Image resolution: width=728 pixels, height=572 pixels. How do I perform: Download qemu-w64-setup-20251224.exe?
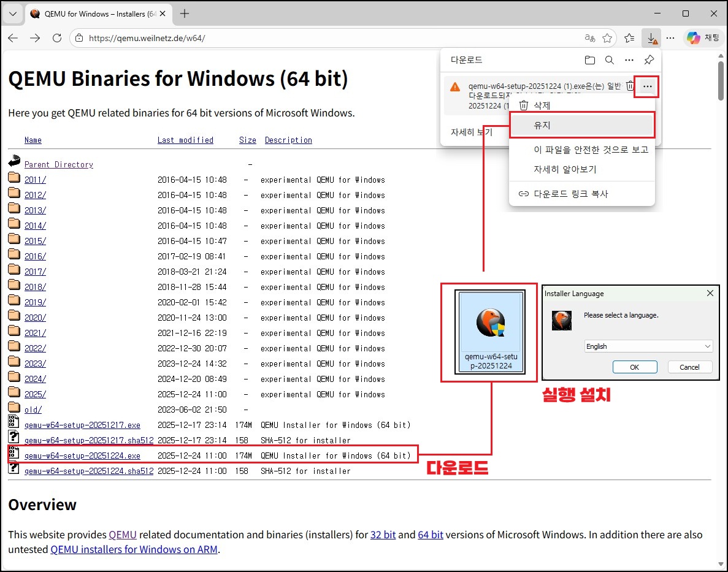click(x=82, y=456)
